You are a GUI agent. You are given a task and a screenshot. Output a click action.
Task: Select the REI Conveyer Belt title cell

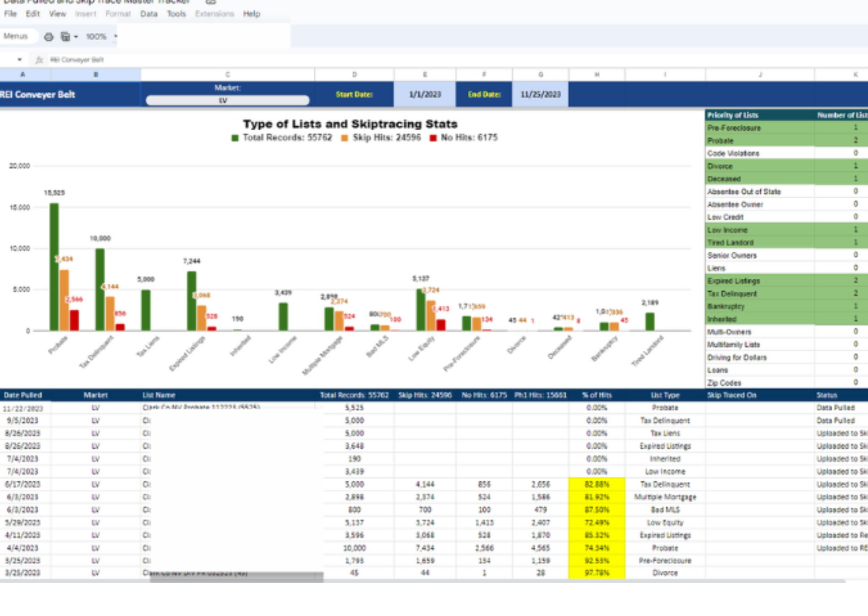(70, 94)
